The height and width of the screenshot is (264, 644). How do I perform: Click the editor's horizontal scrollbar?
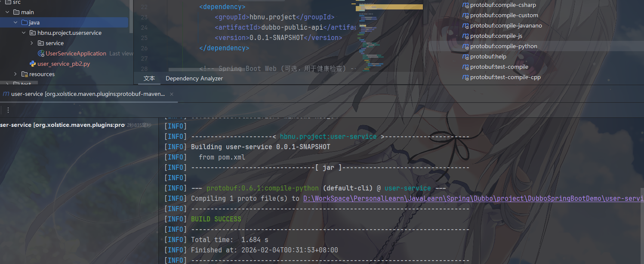tap(258, 69)
